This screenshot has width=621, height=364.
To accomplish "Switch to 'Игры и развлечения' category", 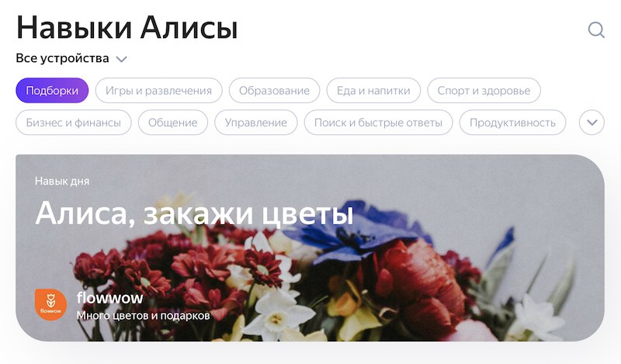I will (158, 90).
